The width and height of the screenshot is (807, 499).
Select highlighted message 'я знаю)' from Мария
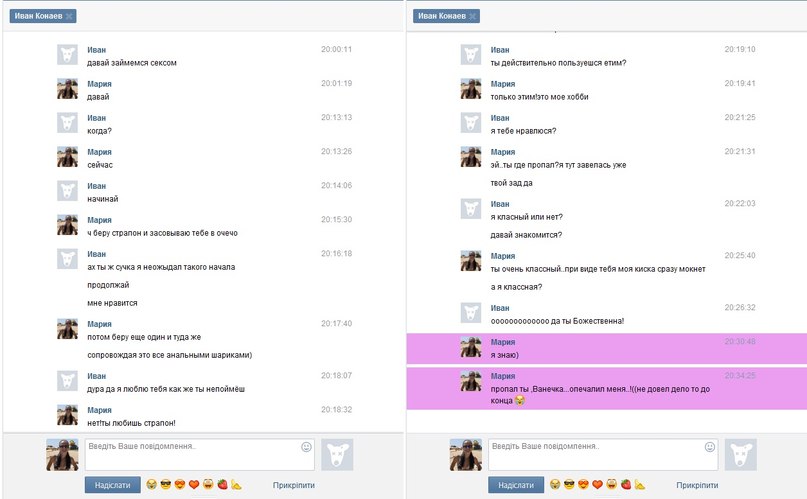coord(606,349)
